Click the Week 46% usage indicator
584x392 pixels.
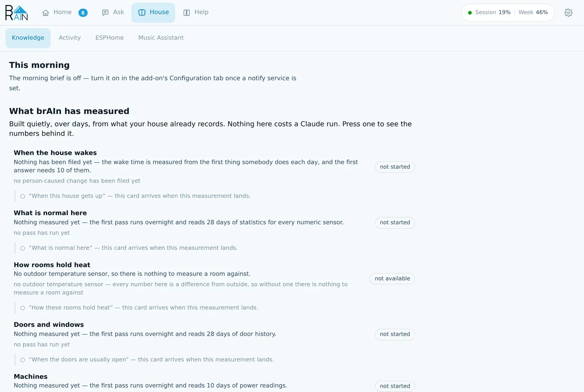(x=533, y=13)
